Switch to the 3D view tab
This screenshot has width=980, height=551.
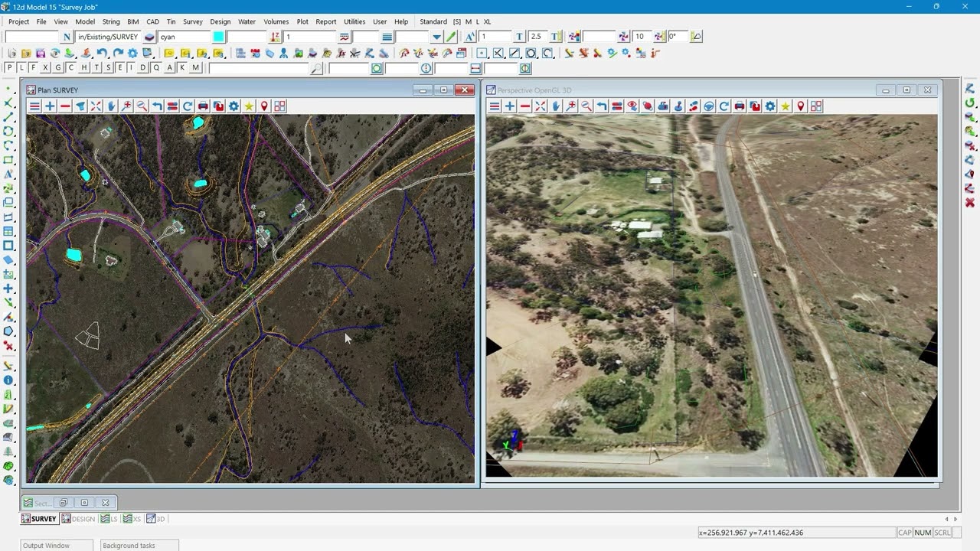(x=156, y=519)
